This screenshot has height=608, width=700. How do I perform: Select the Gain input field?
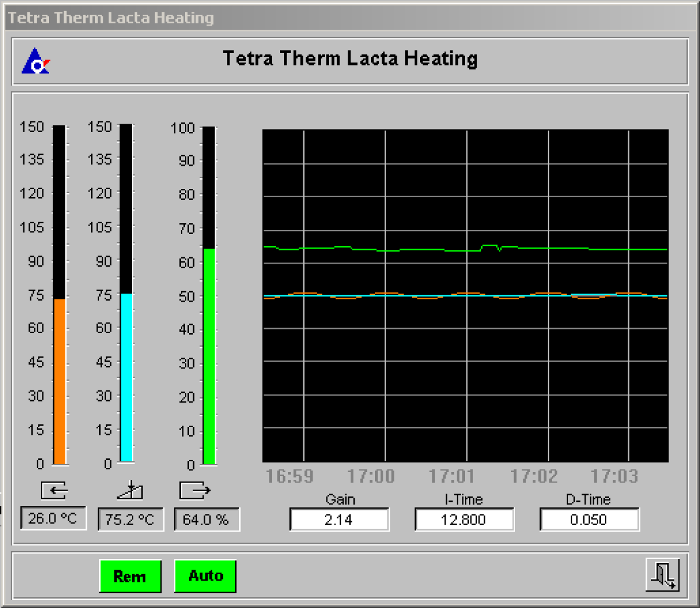click(x=339, y=519)
